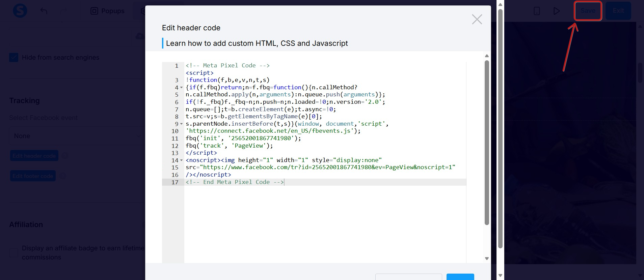Screen dimensions: 644x280
Task: Click help icon beside Edit header code
Action: point(65,156)
